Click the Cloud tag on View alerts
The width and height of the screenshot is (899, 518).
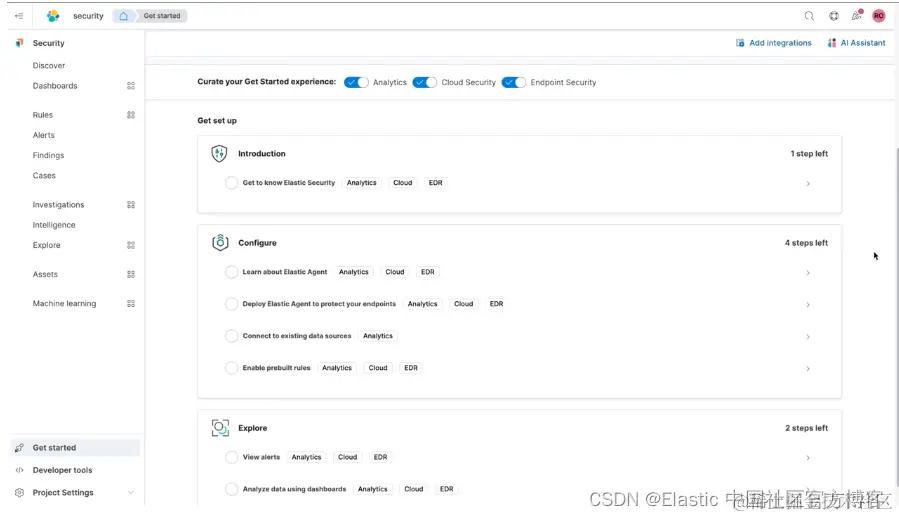(x=347, y=457)
